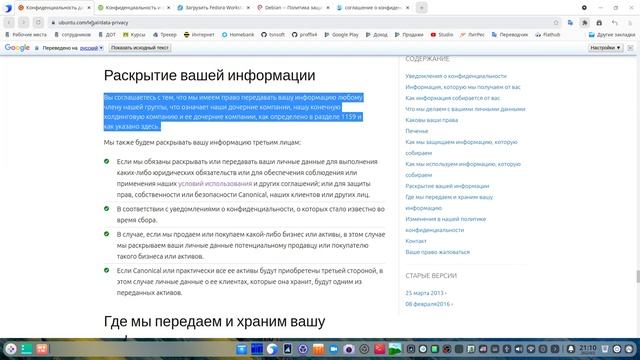Open the 'Продажи' bookmark
The width and height of the screenshot is (640, 360).
coord(409,35)
